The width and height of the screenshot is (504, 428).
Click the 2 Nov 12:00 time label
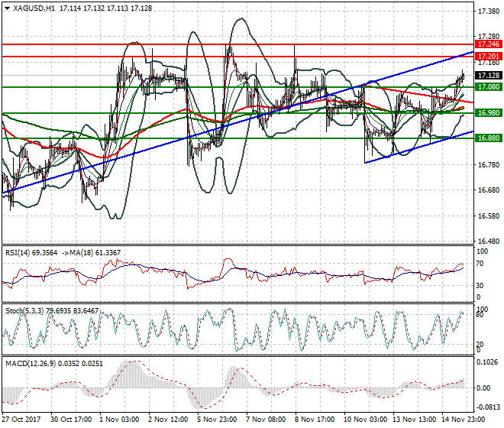click(x=168, y=420)
